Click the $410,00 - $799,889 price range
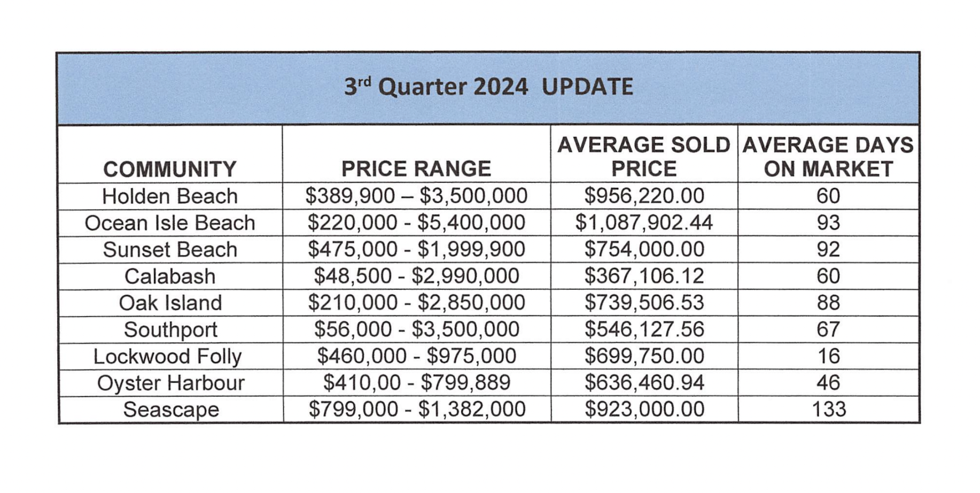 pyautogui.click(x=416, y=383)
